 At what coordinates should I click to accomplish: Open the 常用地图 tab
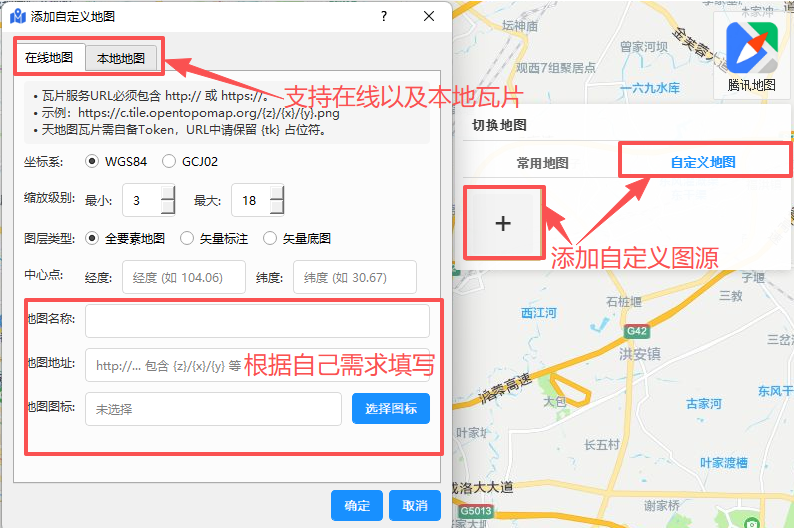click(542, 163)
